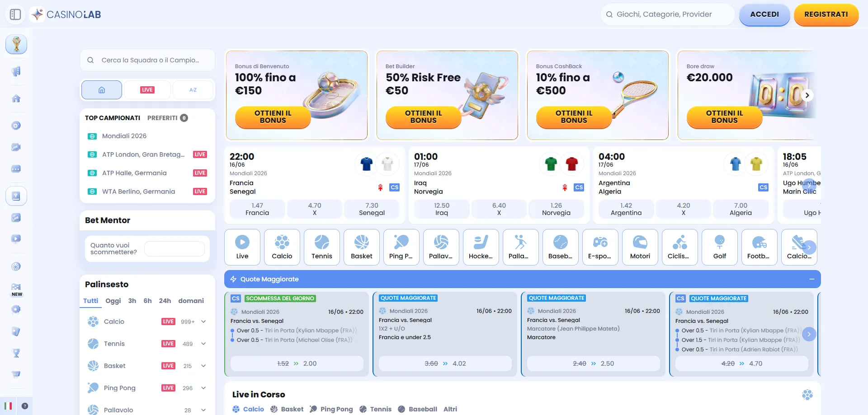Open the Live sport play icon

tap(242, 247)
